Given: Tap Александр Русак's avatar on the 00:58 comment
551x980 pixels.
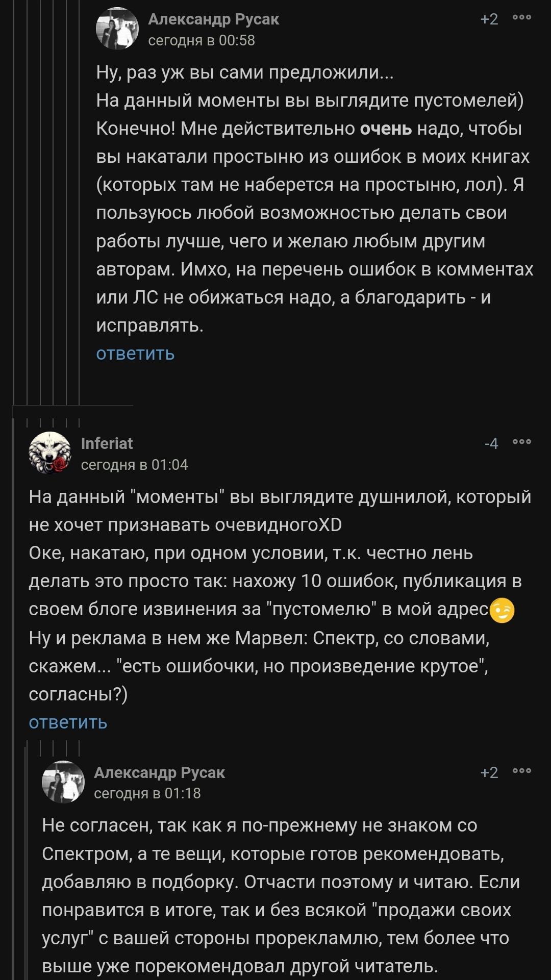Looking at the screenshot, I should tap(117, 29).
